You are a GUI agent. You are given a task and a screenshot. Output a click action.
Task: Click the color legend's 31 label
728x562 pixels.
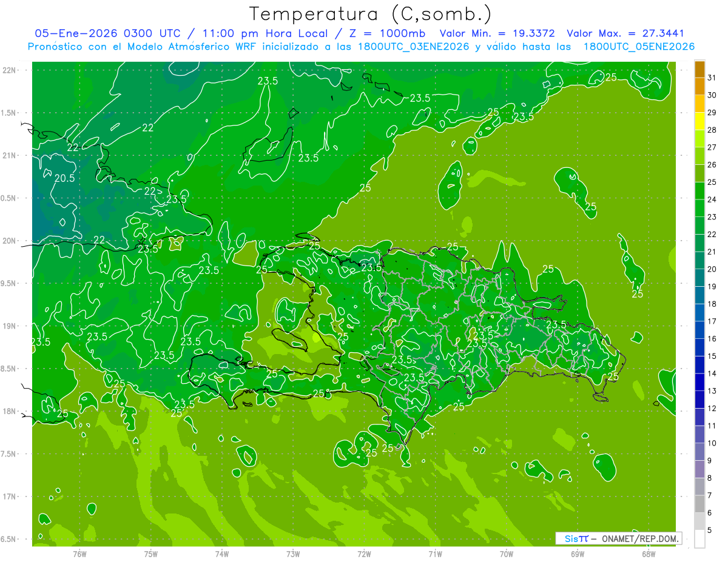(x=712, y=78)
